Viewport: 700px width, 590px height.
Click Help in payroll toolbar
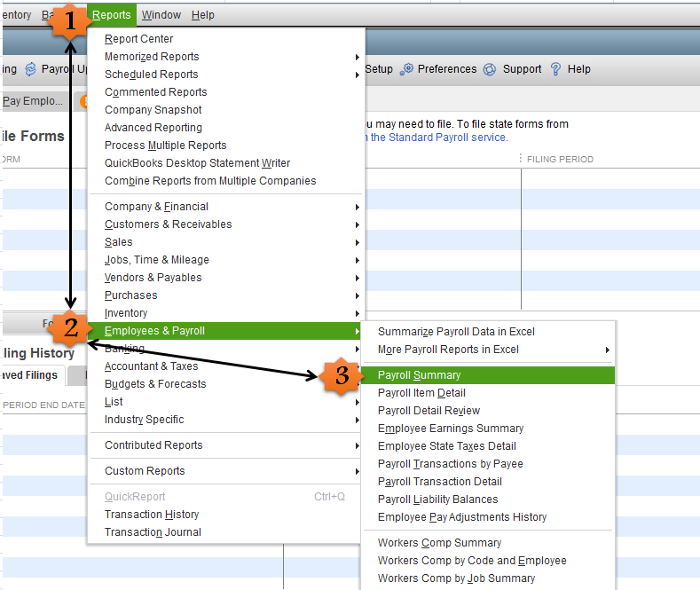pyautogui.click(x=579, y=69)
